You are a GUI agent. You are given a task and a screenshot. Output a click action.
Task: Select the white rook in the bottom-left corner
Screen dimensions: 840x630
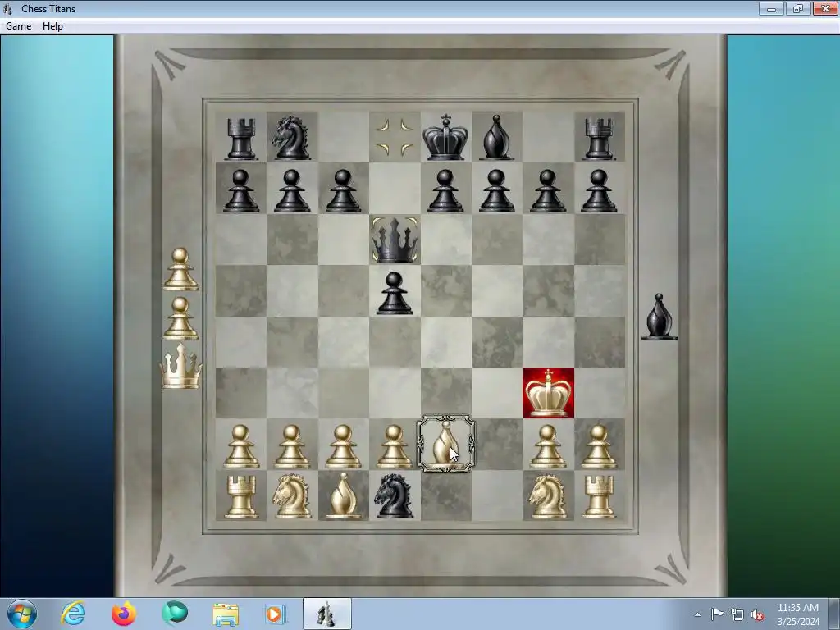(240, 496)
